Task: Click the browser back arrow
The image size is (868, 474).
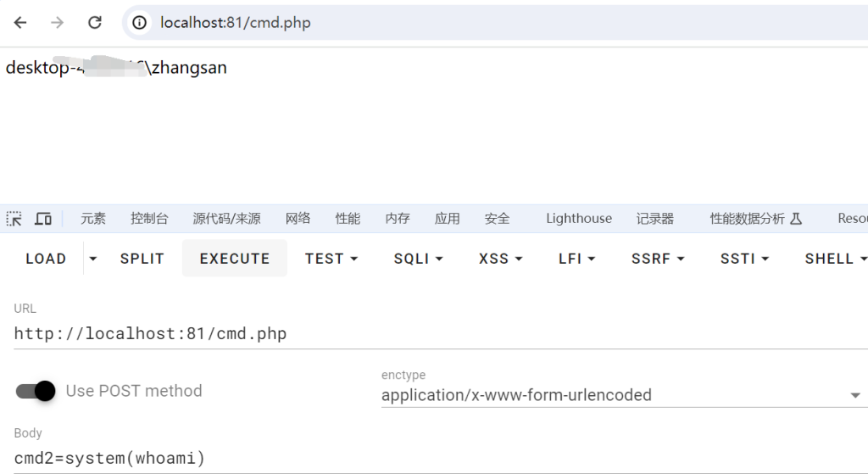Action: click(x=20, y=23)
